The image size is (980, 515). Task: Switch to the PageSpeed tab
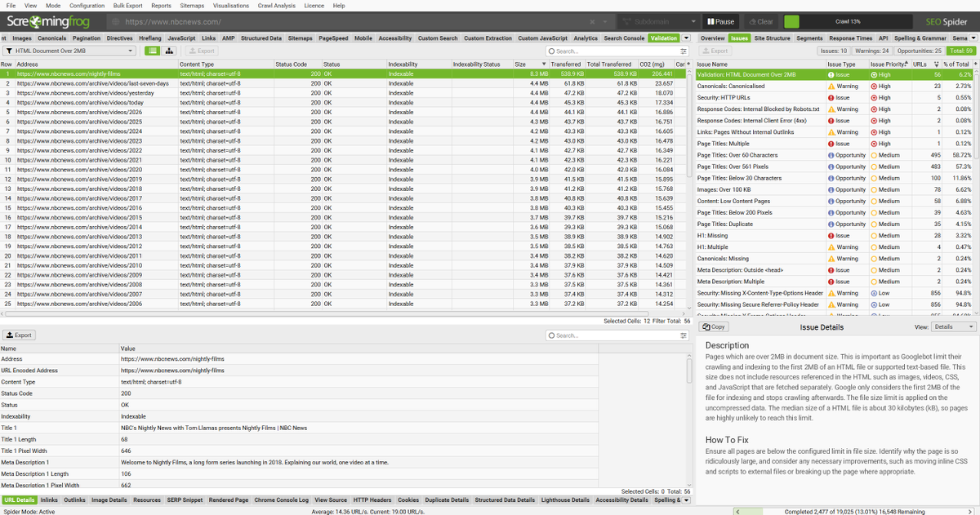(x=333, y=38)
